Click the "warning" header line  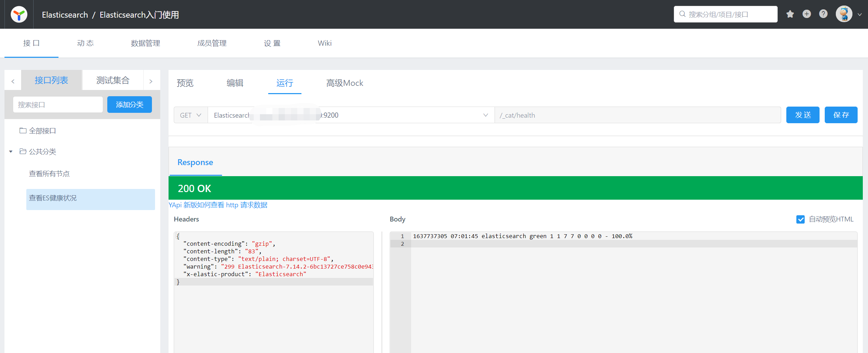278,266
